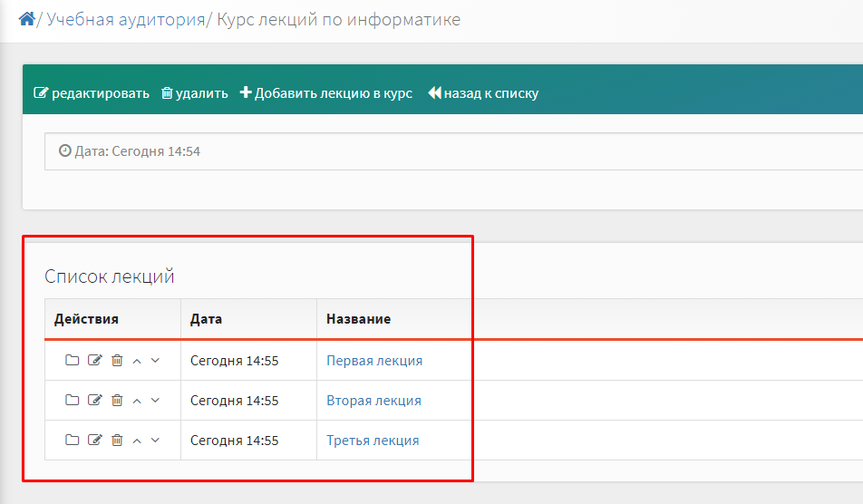The image size is (863, 504).
Task: Edit Первая лекция with pencil icon
Action: point(94,361)
